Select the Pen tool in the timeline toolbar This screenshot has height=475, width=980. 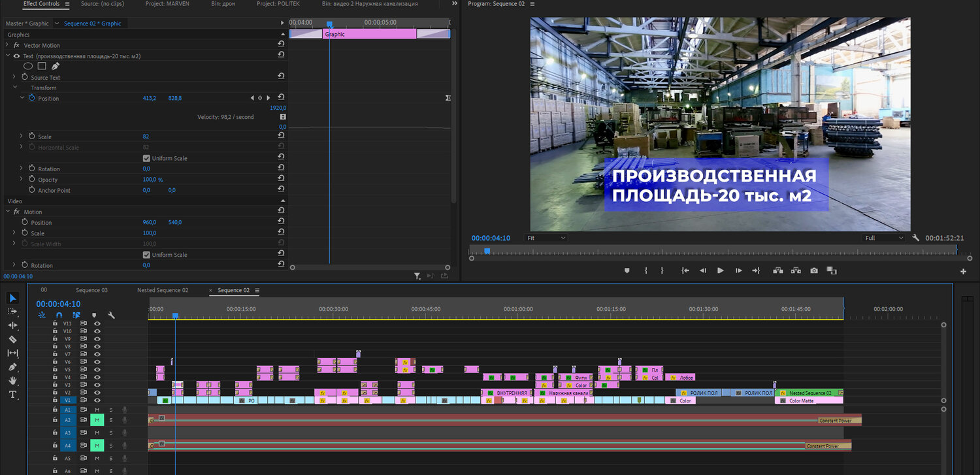pyautogui.click(x=12, y=367)
